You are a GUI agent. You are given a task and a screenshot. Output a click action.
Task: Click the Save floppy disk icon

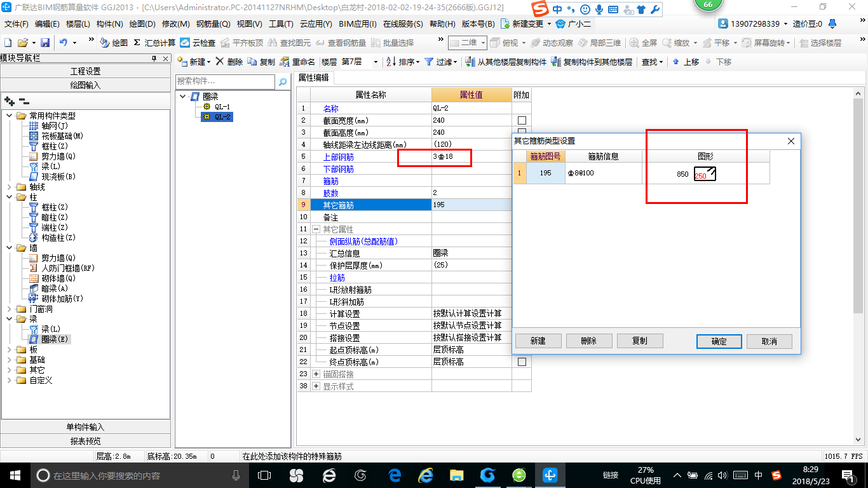45,43
